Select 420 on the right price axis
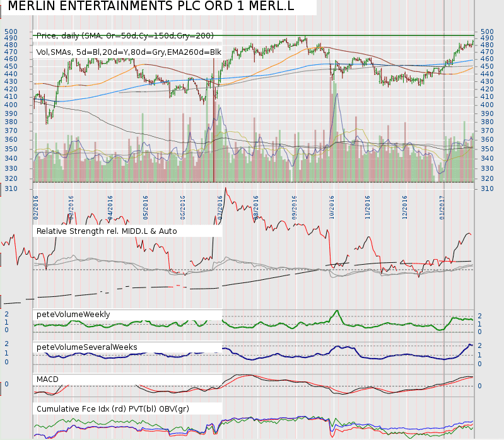The height and width of the screenshot is (440, 504). [487, 89]
